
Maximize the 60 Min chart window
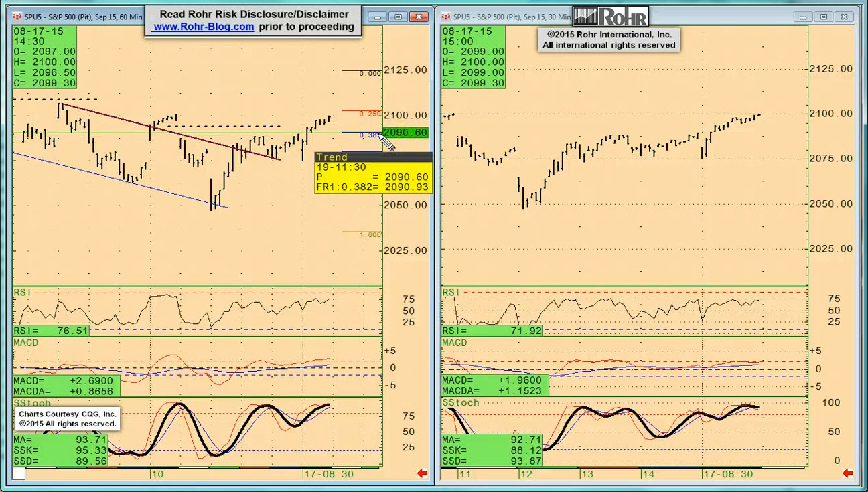click(399, 17)
